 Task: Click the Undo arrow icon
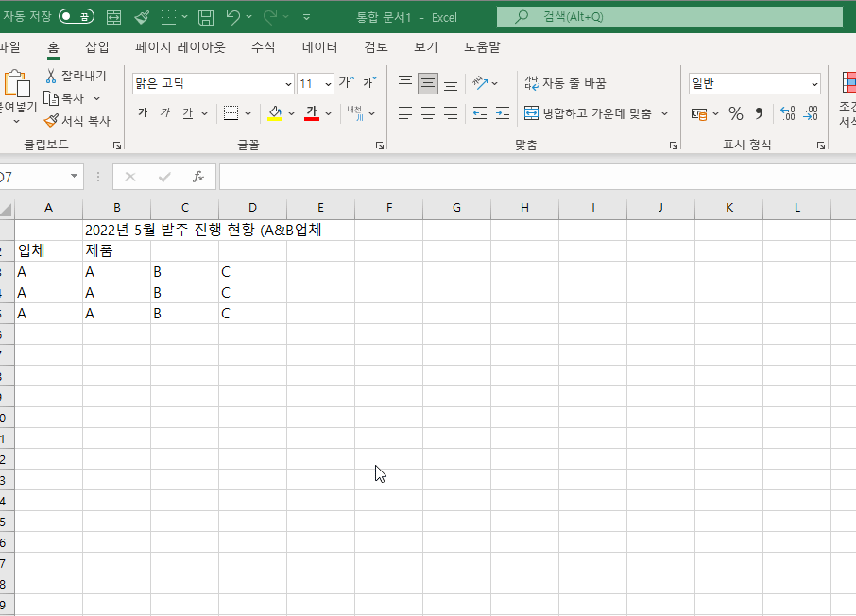click(x=233, y=17)
